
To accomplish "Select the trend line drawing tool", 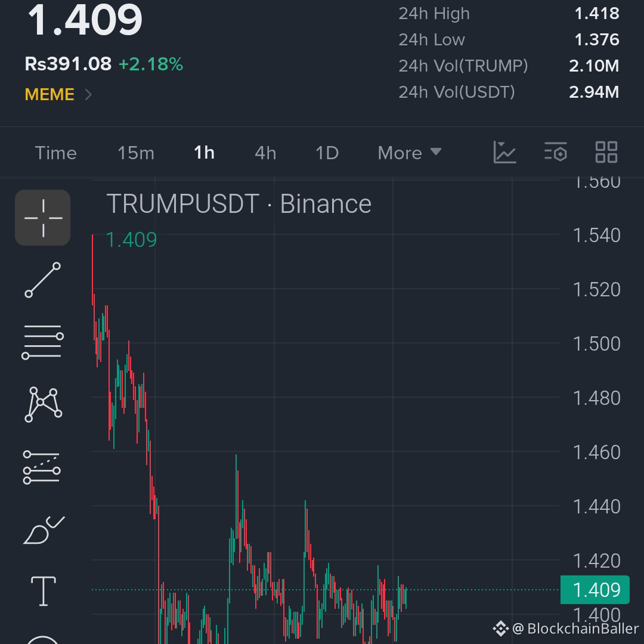I will 43,280.
